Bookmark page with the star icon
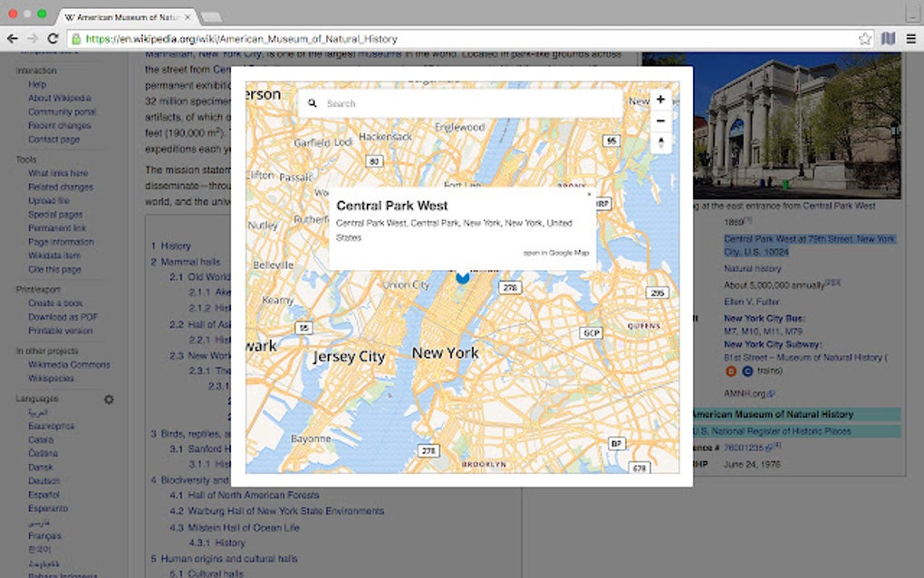 pos(864,39)
